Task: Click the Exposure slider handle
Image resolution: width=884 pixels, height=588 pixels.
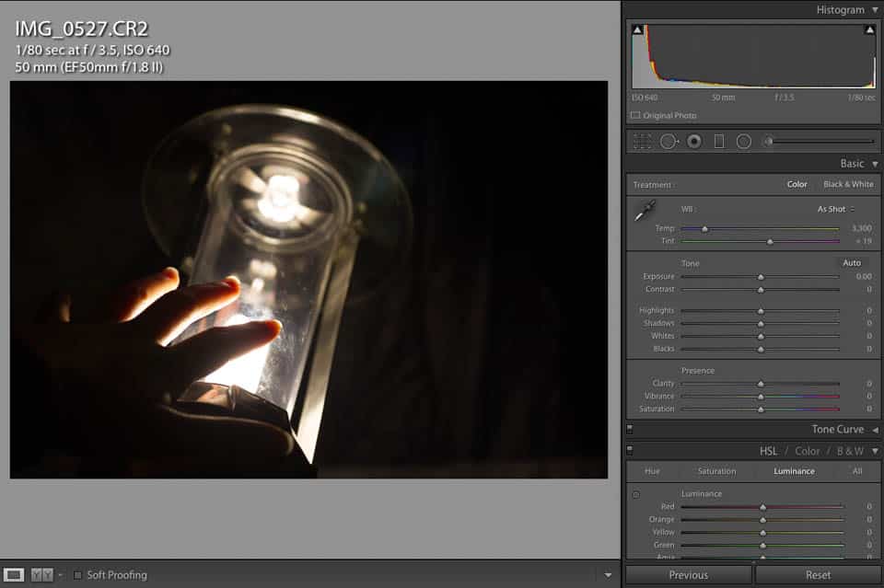Action: [x=761, y=277]
